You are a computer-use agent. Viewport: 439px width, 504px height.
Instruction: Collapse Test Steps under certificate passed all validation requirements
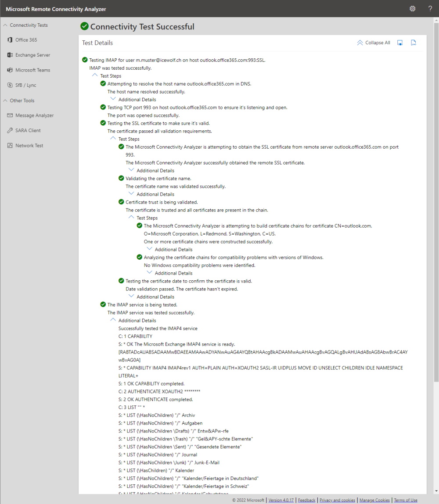click(113, 138)
